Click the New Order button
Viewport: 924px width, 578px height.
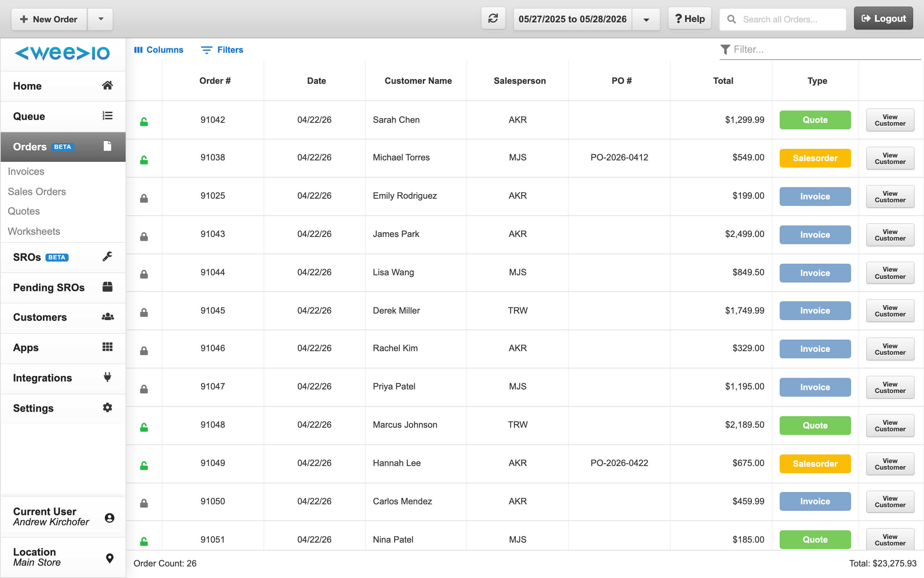[49, 19]
